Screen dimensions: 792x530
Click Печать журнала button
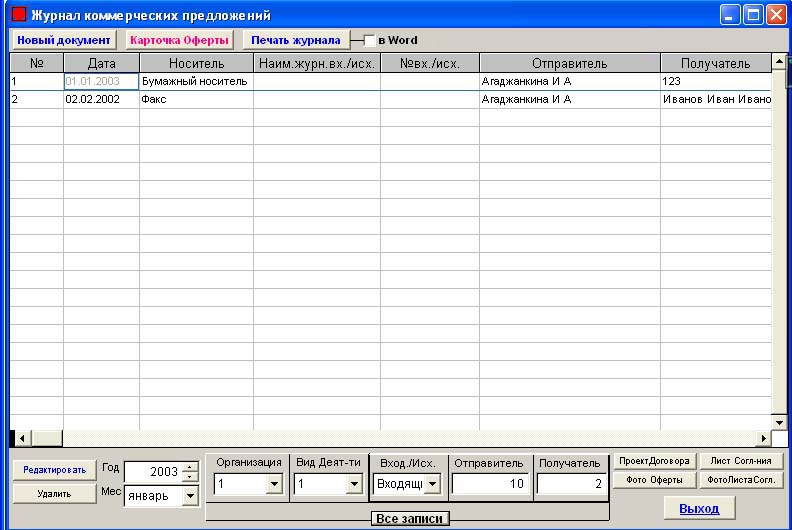[x=296, y=40]
